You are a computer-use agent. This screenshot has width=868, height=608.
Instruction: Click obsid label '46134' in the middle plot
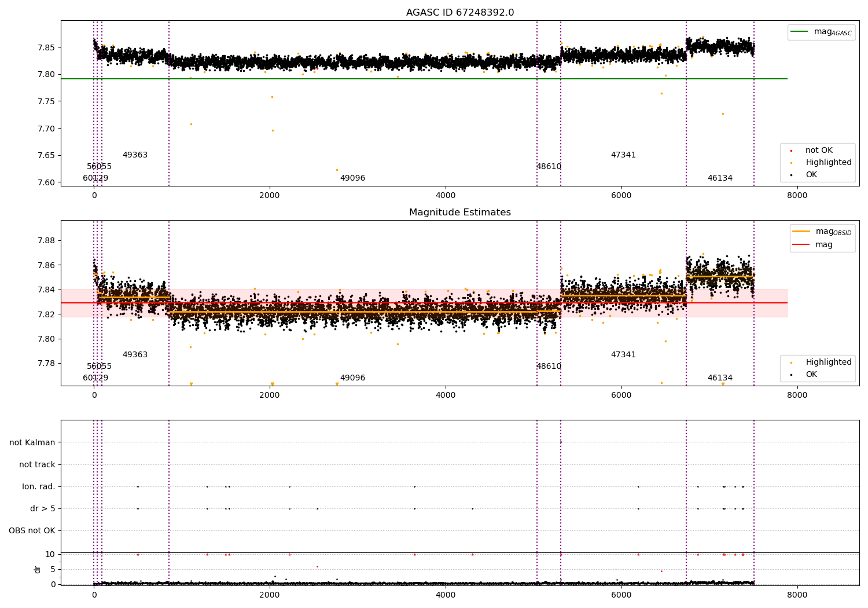coord(720,378)
